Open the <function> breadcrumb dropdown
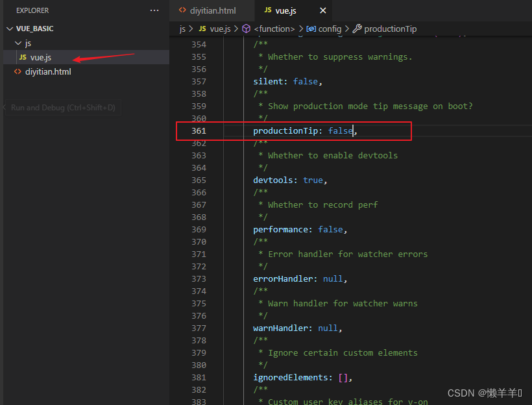Screen dimensions: 532x405 (274, 29)
